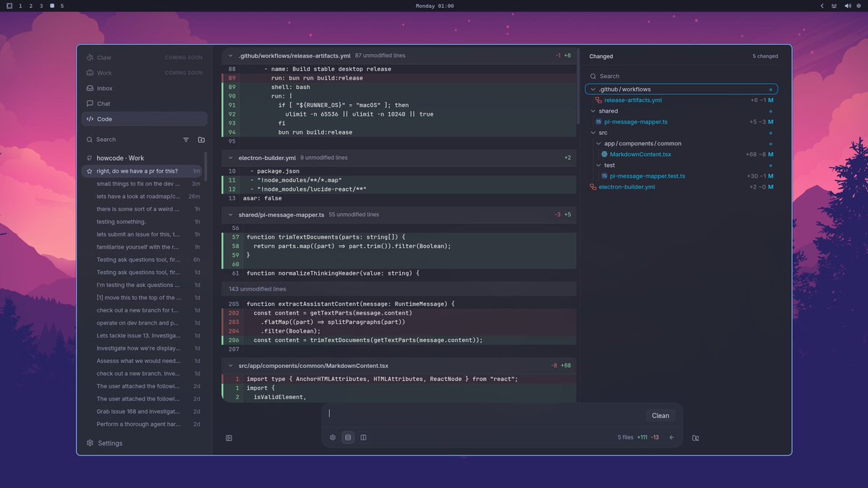This screenshot has width=868, height=488.
Task: Switch to workspace 2 in top bar
Action: tap(30, 6)
